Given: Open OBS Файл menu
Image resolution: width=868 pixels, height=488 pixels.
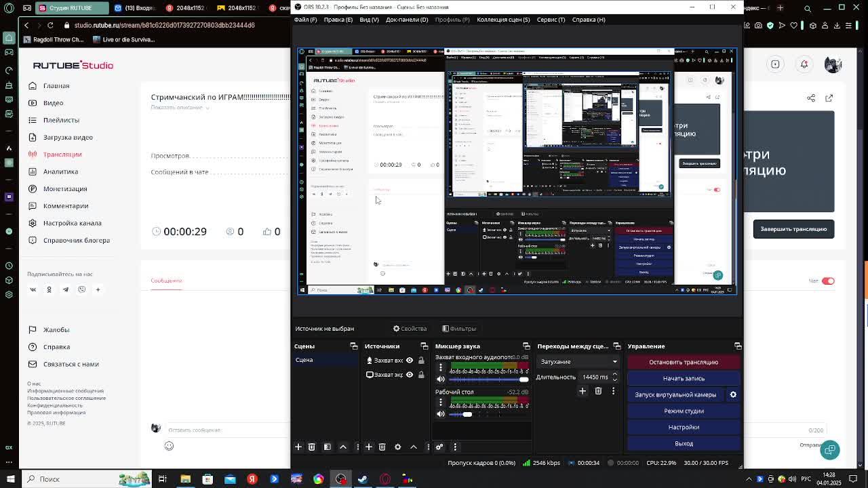Looking at the screenshot, I should click(305, 20).
